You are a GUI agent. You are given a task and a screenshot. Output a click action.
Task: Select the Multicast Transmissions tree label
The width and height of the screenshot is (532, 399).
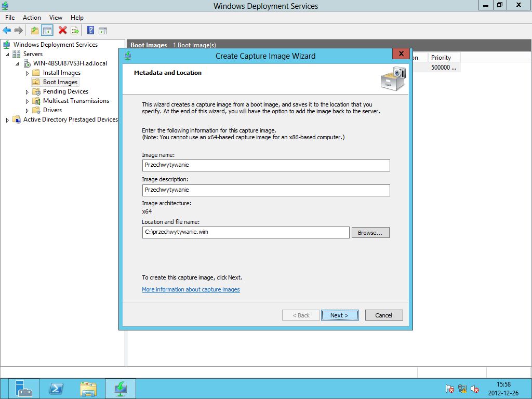(x=76, y=101)
